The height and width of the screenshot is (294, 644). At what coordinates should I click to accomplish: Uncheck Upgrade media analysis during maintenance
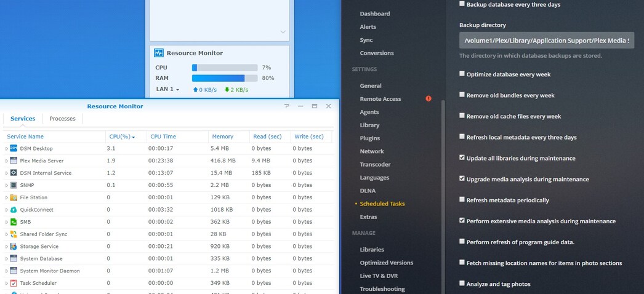(x=462, y=178)
